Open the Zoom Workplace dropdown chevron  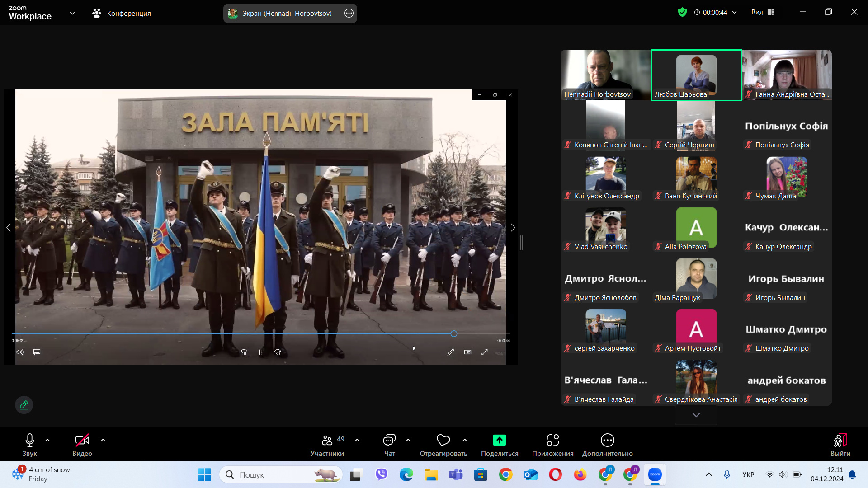(x=72, y=13)
